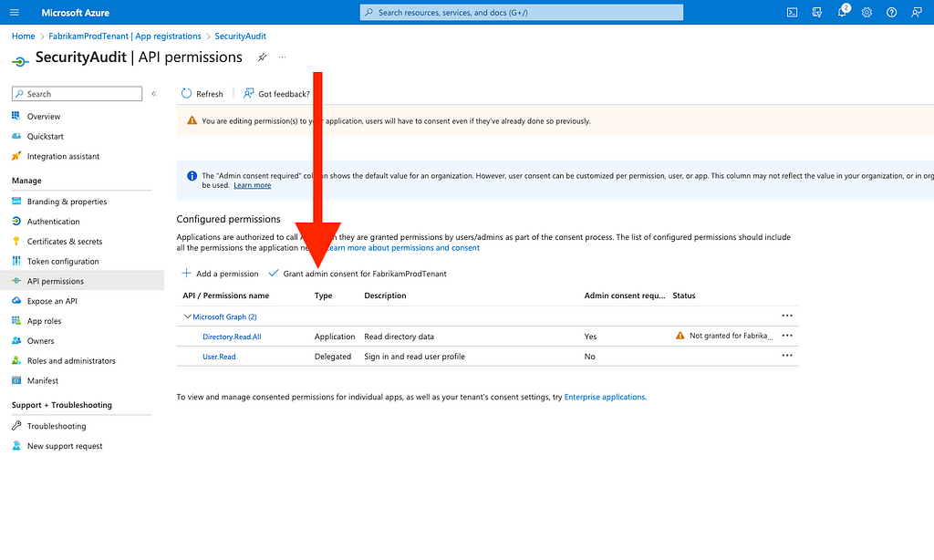Open the Help question mark icon
The image size is (934, 560).
point(892,13)
